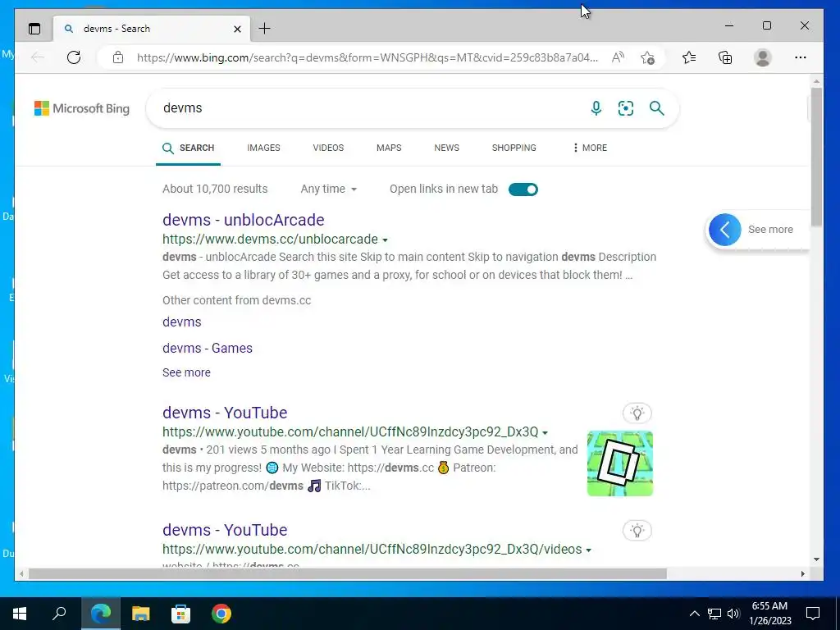Open the notifications action center

coord(813,614)
